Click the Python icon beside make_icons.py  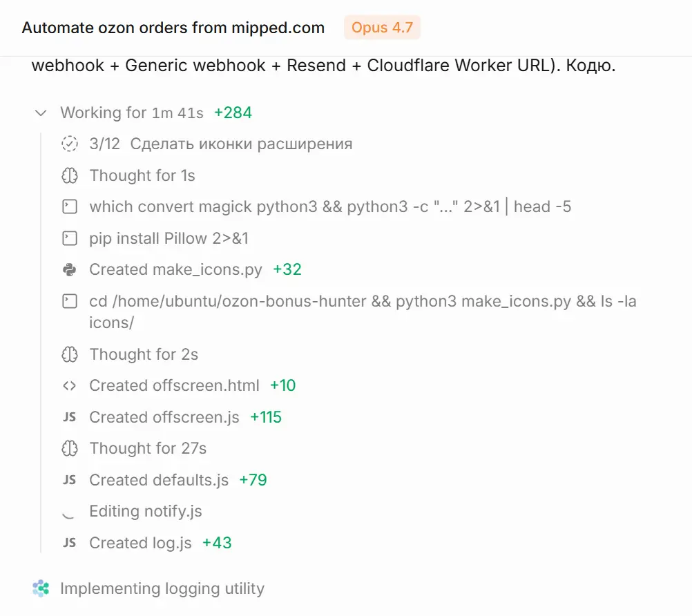[70, 269]
